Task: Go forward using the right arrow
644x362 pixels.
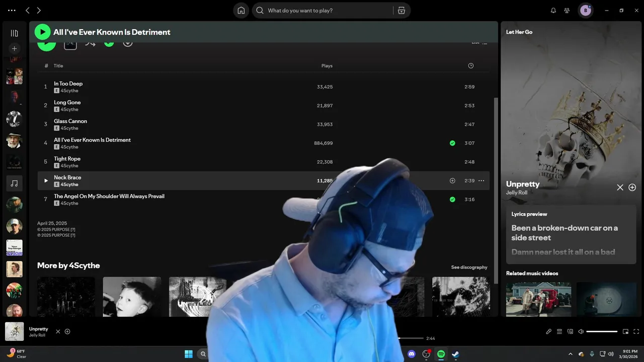Action: 39,10
